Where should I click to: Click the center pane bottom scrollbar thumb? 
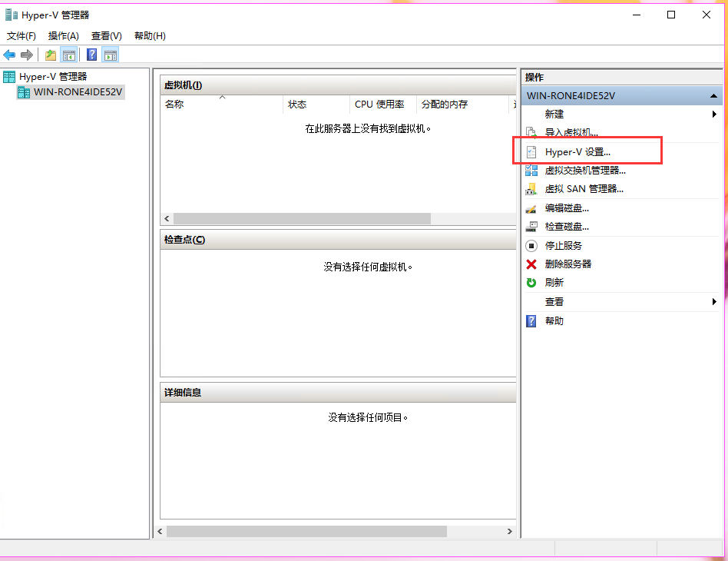[x=307, y=531]
